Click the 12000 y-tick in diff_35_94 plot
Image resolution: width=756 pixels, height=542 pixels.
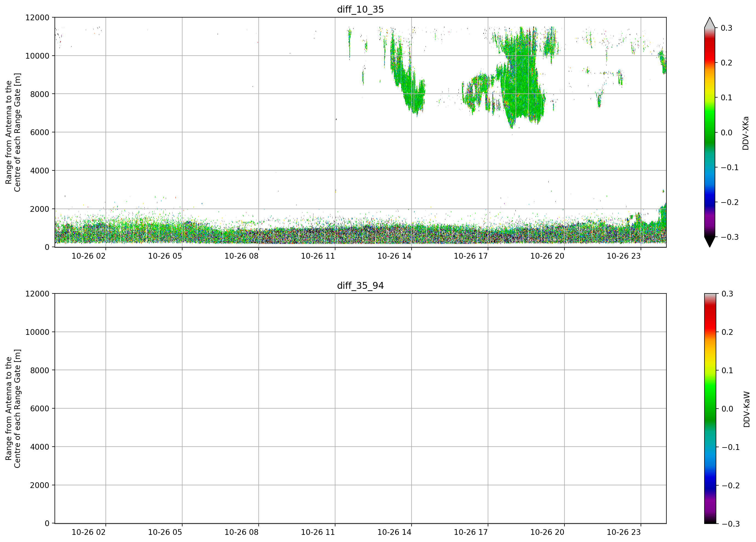37,294
